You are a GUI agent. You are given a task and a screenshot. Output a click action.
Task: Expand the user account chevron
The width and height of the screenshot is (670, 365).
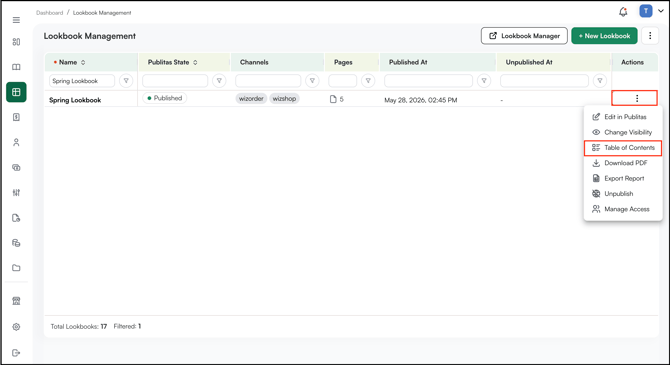[x=661, y=11]
